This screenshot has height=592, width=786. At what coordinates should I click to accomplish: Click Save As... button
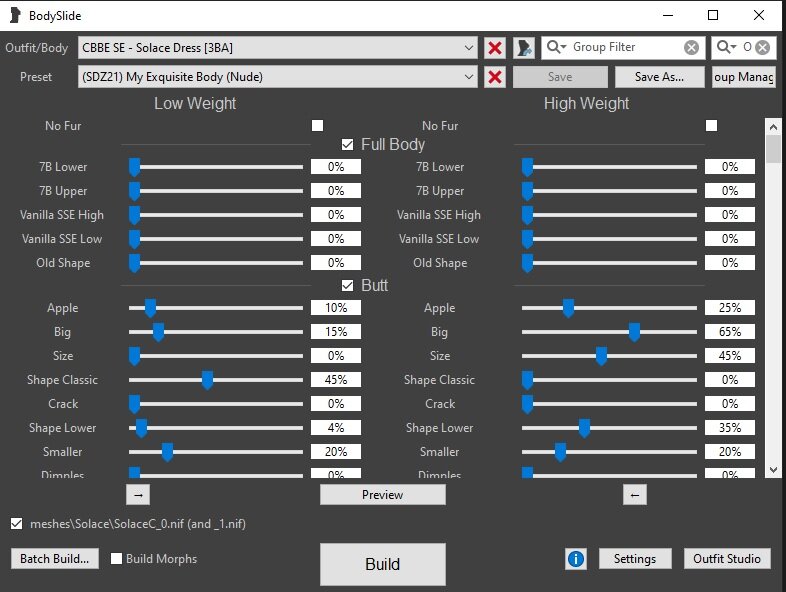pyautogui.click(x=659, y=77)
